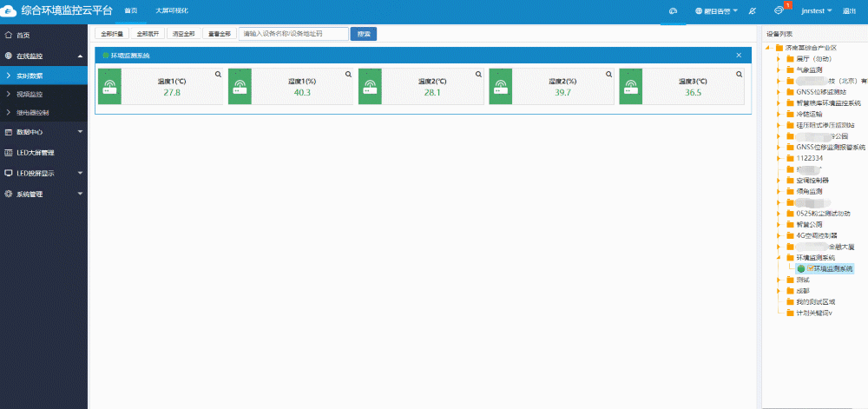Image resolution: width=868 pixels, height=409 pixels.
Task: Click the green sensor icon on the 湿度1(%) card
Action: (240, 86)
